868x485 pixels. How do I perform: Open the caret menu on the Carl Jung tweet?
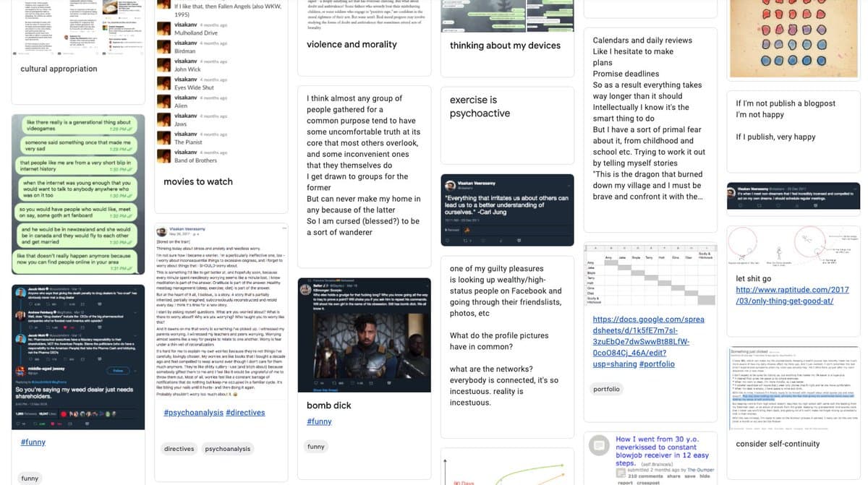(569, 186)
